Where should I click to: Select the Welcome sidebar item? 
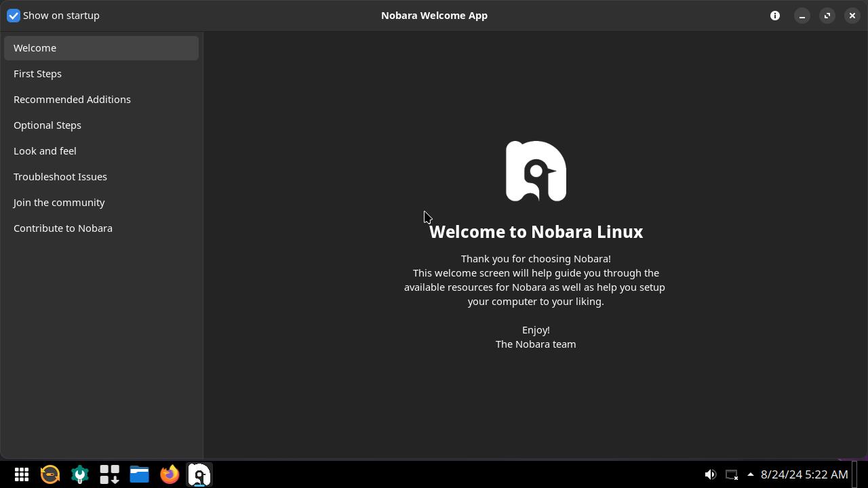[101, 48]
